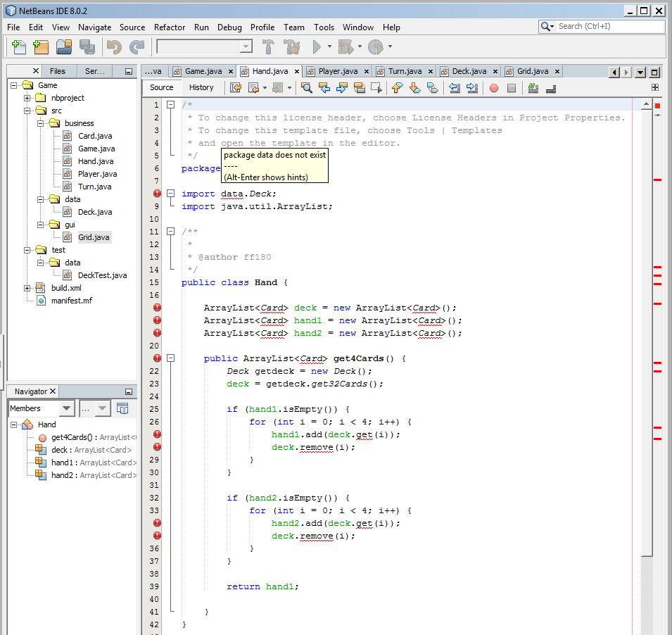Image resolution: width=672 pixels, height=635 pixels.
Task: Open the Refactor menu
Action: pyautogui.click(x=169, y=27)
